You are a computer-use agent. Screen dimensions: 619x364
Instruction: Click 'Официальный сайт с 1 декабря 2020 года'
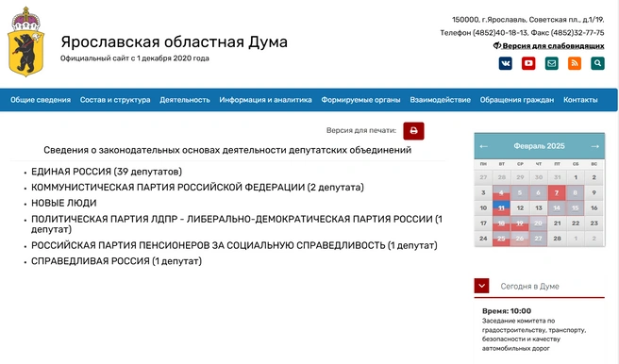click(x=135, y=58)
